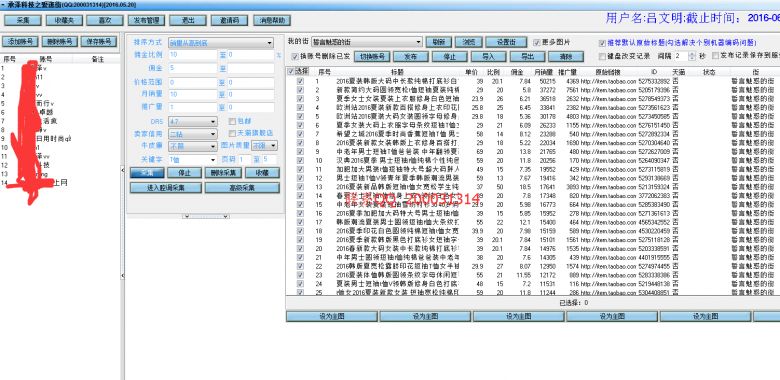The image size is (780, 380).
Task: Click the 浏览 browse button
Action: pos(469,42)
